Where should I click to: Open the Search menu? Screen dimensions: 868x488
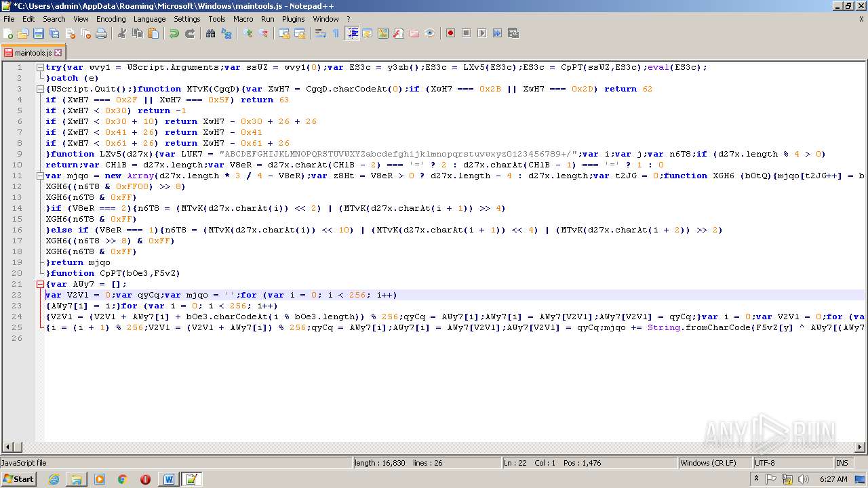click(54, 19)
